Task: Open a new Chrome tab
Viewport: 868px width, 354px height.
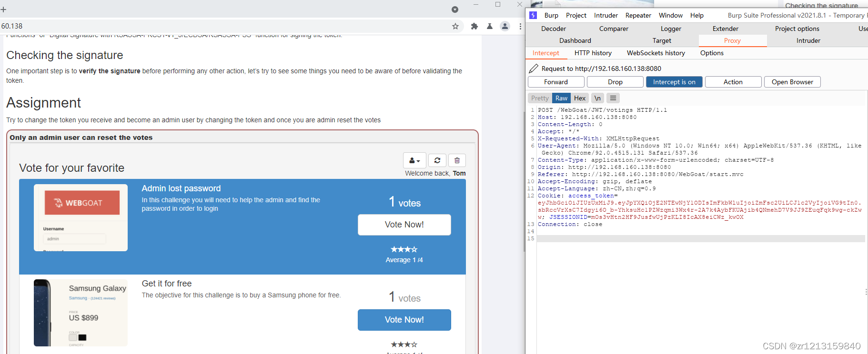Action: (x=3, y=9)
